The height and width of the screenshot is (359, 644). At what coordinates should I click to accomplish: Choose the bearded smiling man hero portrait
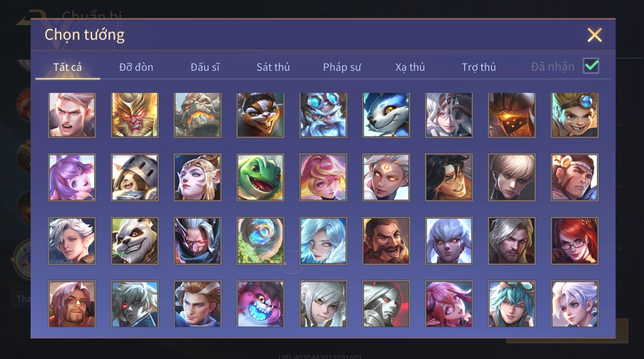click(x=386, y=241)
